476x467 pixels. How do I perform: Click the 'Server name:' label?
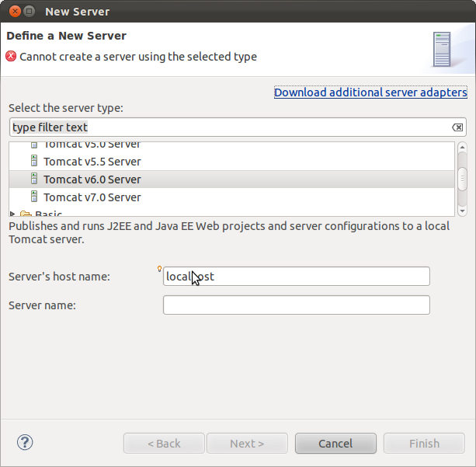(42, 305)
